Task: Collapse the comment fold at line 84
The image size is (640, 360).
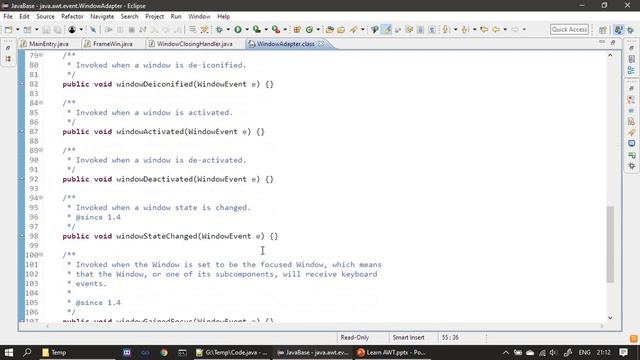Action: pyautogui.click(x=41, y=103)
